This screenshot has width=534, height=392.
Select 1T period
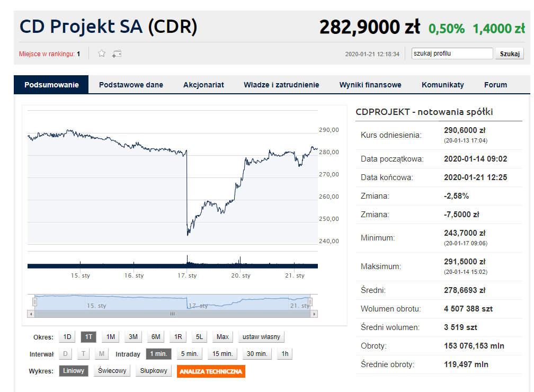pos(88,337)
